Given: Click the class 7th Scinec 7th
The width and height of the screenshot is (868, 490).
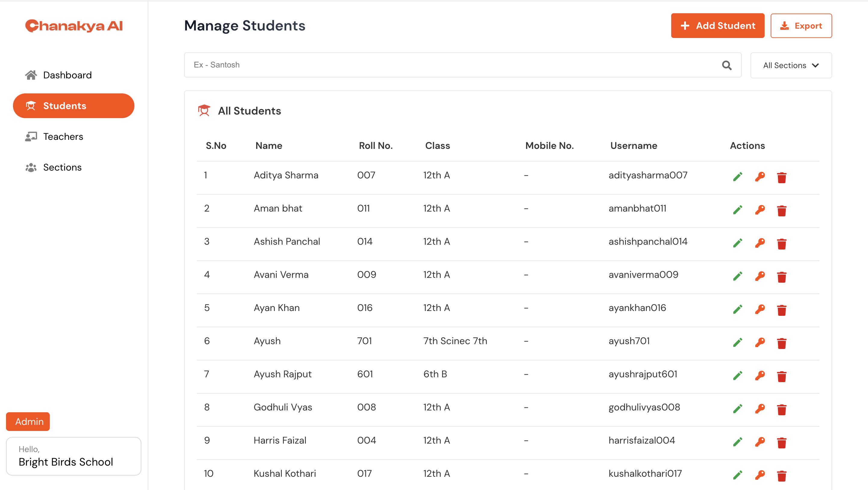Looking at the screenshot, I should pyautogui.click(x=455, y=341).
